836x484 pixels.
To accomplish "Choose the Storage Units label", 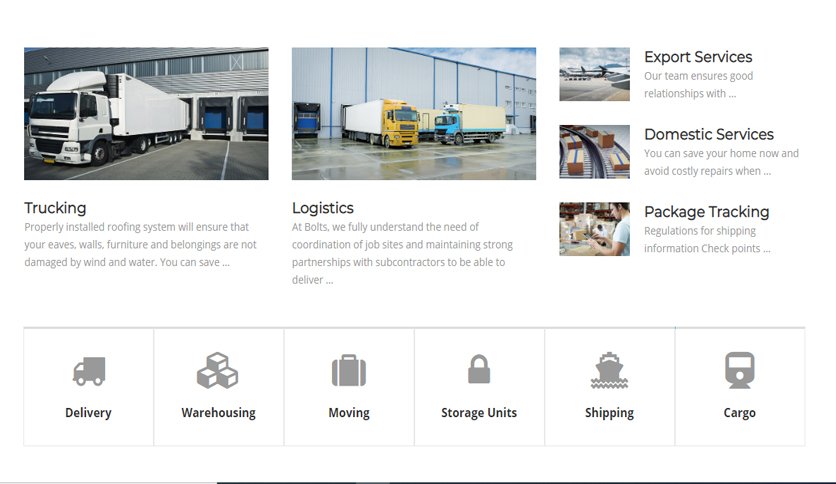I will (x=479, y=413).
